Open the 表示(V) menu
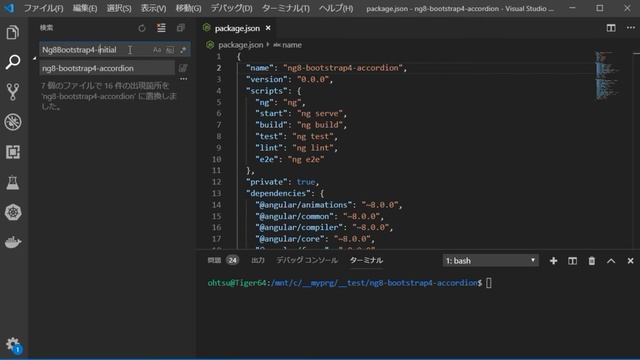Viewport: 640px width, 360px height. [x=153, y=8]
